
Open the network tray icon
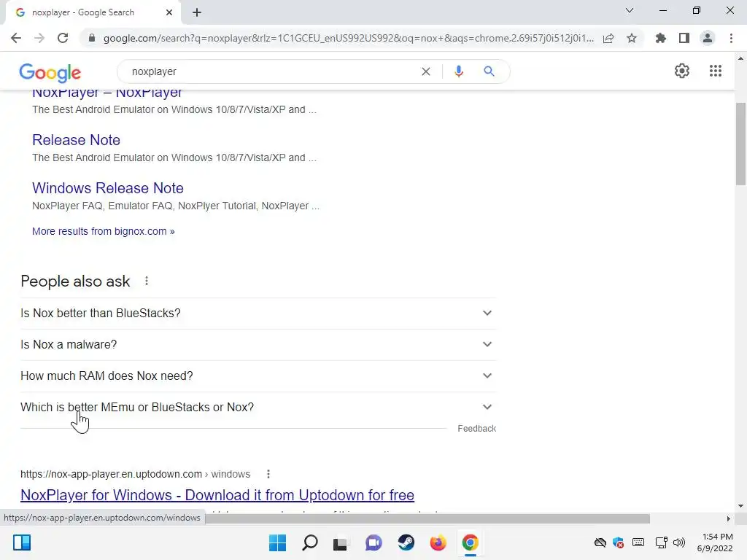click(x=661, y=542)
